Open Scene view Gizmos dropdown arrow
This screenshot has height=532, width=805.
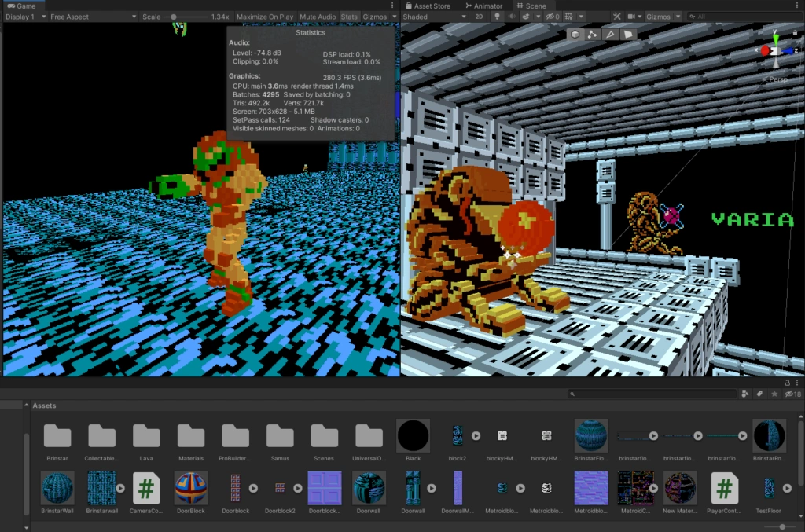coord(678,17)
